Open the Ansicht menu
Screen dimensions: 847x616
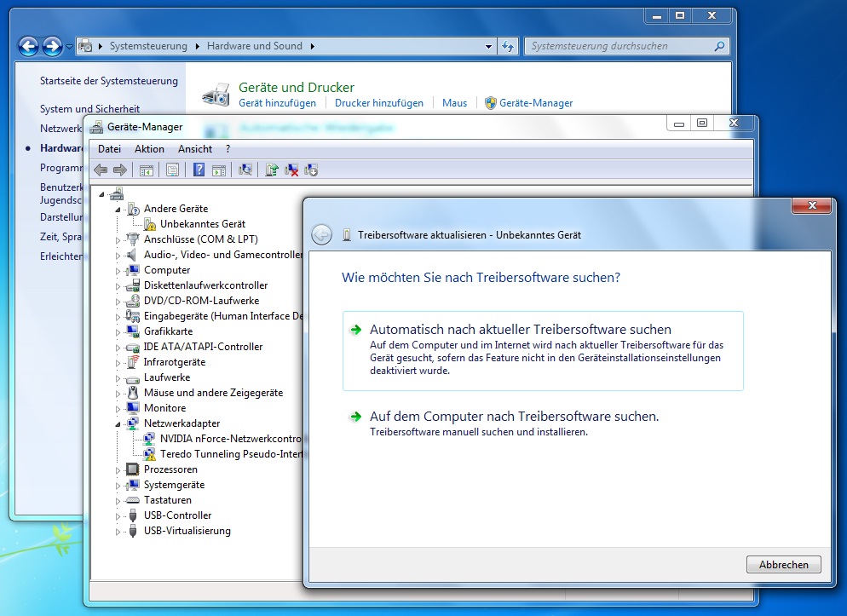(195, 149)
